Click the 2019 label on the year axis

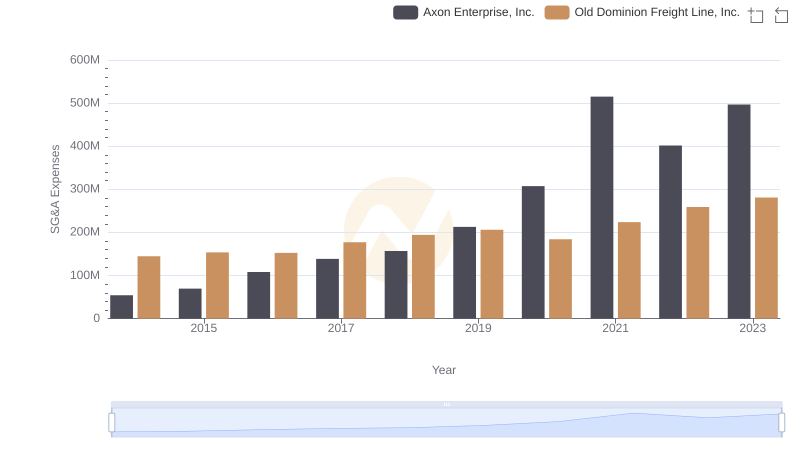point(478,328)
